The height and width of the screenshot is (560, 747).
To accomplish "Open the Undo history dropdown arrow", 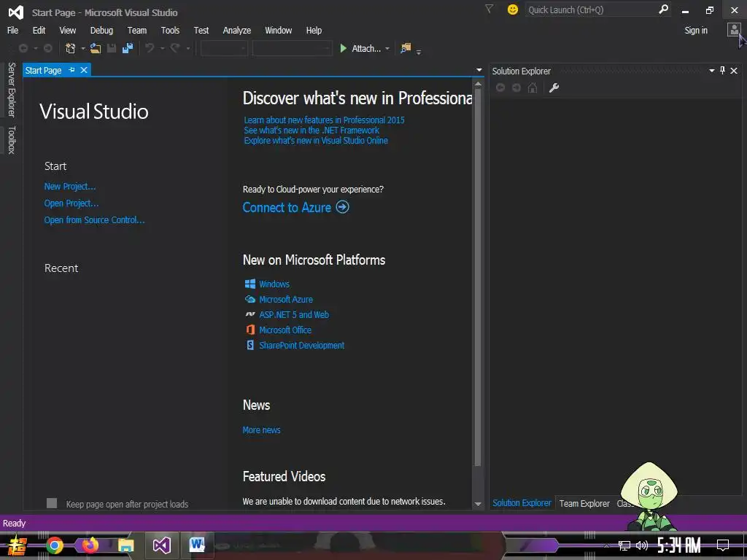I will point(162,49).
